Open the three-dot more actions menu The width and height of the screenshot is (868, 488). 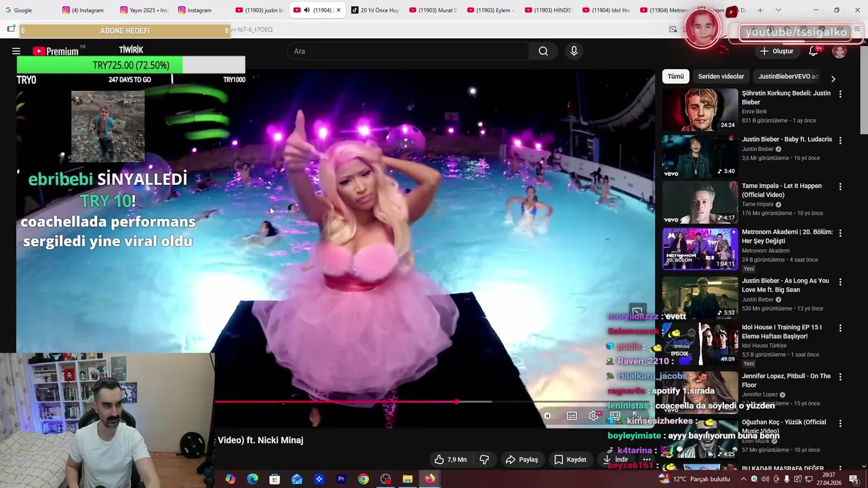pos(646,460)
